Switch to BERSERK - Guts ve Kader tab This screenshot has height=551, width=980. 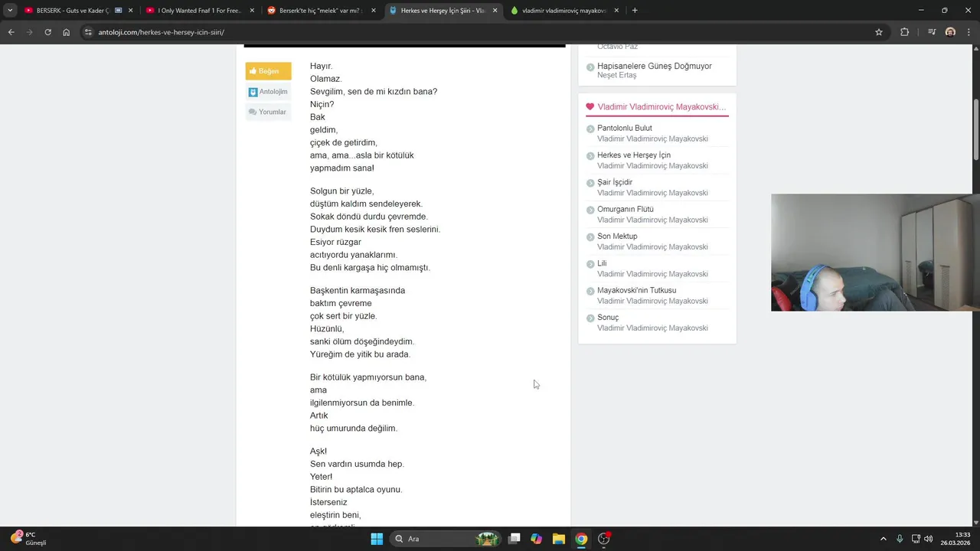point(78,11)
